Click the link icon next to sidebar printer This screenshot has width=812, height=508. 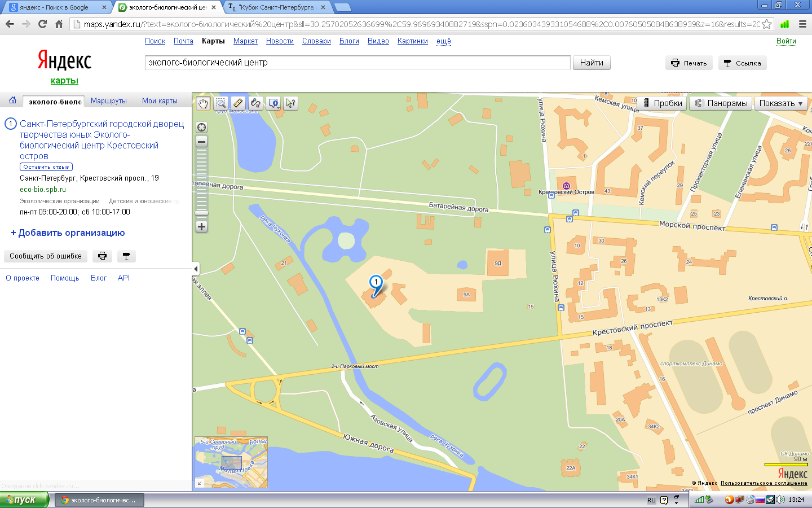(126, 256)
